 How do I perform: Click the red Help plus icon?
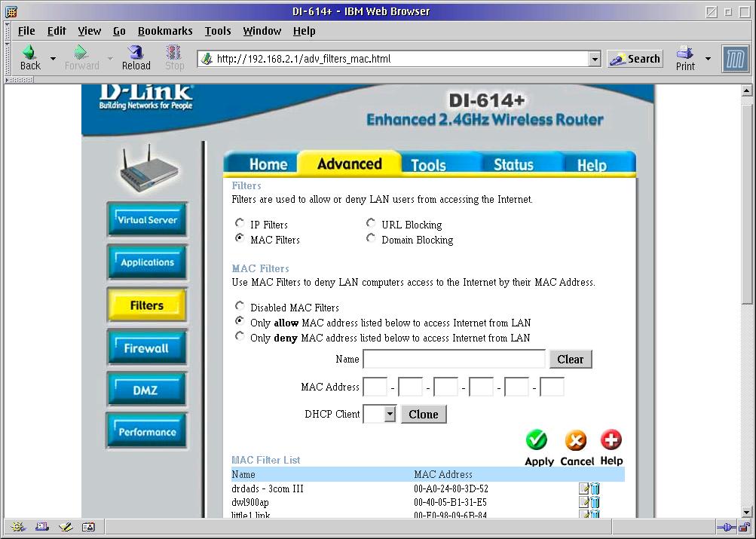pos(611,439)
